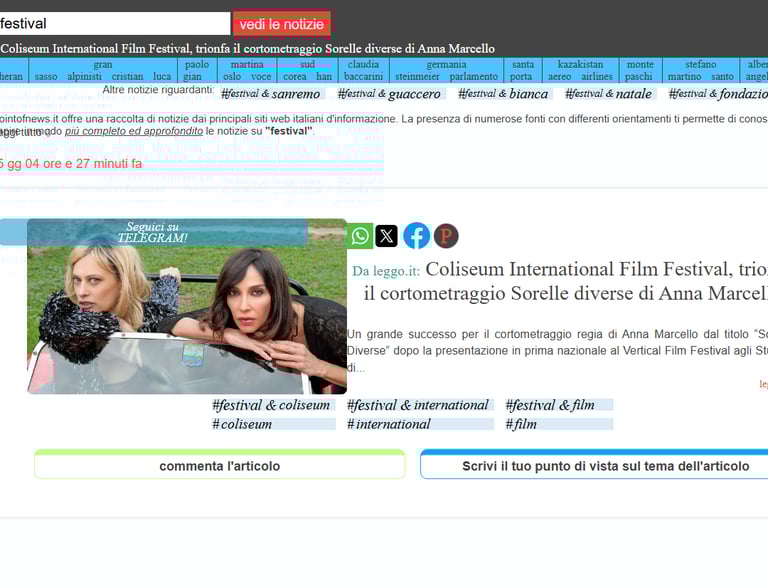The height and width of the screenshot is (588, 768).
Task: Open the '#film' hashtag
Action: 558,424
